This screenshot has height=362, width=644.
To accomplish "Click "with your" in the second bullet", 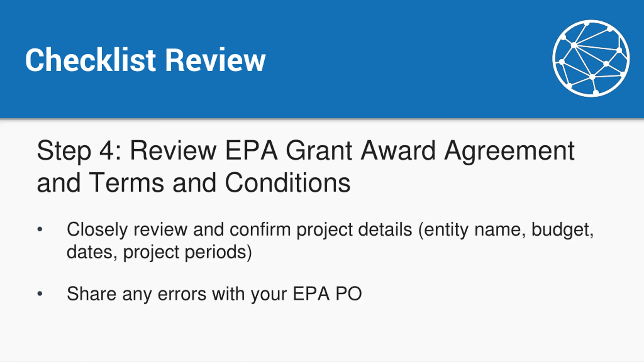I will tap(249, 294).
